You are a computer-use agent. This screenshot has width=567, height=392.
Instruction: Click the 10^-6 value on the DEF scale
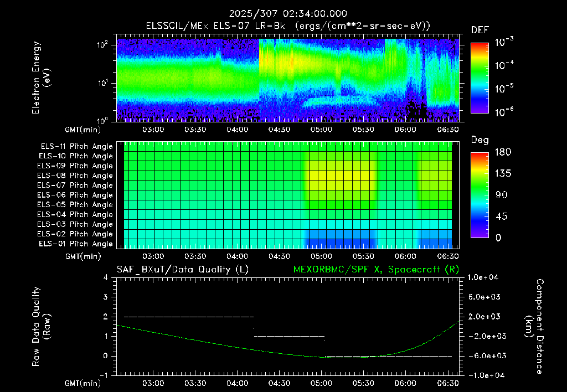(504, 112)
